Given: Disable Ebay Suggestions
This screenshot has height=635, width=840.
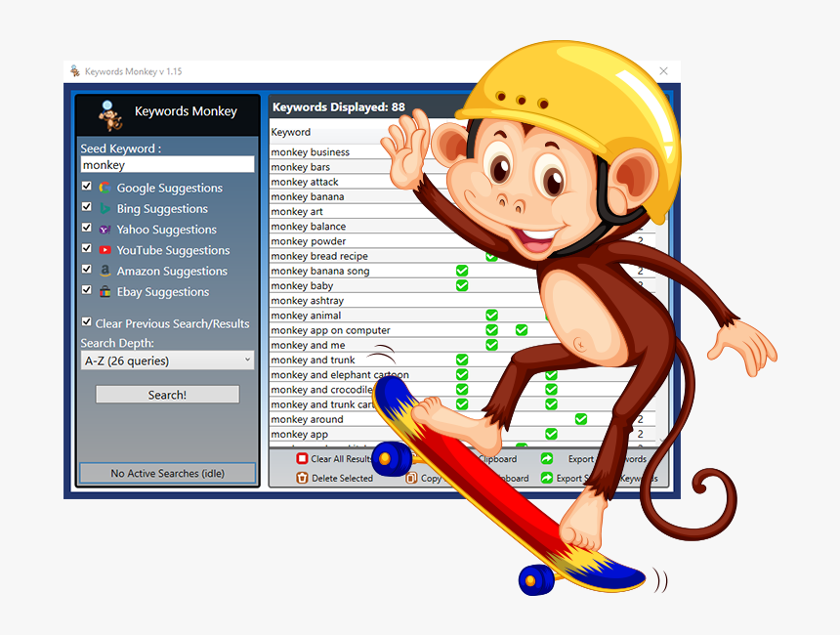Looking at the screenshot, I should [86, 290].
